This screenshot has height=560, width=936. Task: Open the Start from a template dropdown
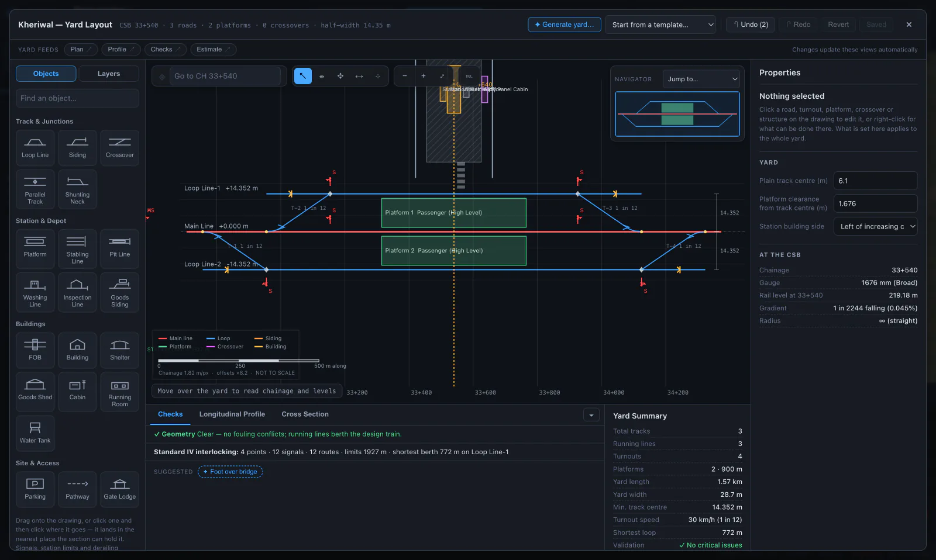pyautogui.click(x=660, y=25)
